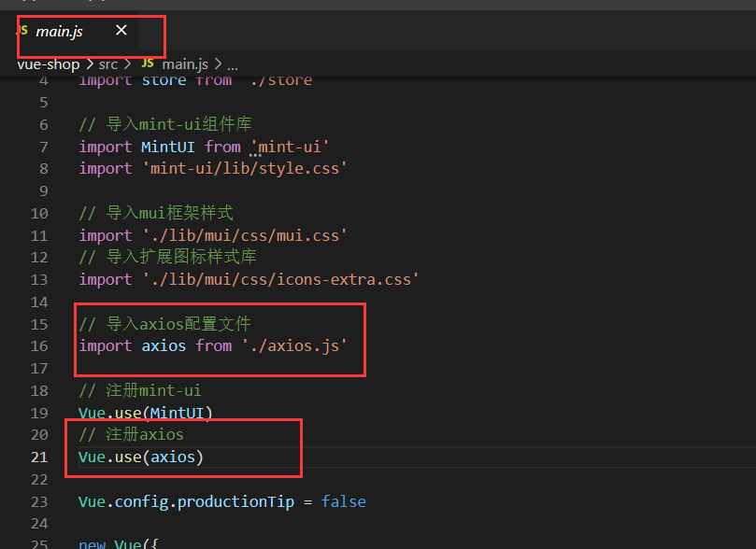The width and height of the screenshot is (756, 549).
Task: Click line number 7 in gutter
Action: pyautogui.click(x=43, y=147)
